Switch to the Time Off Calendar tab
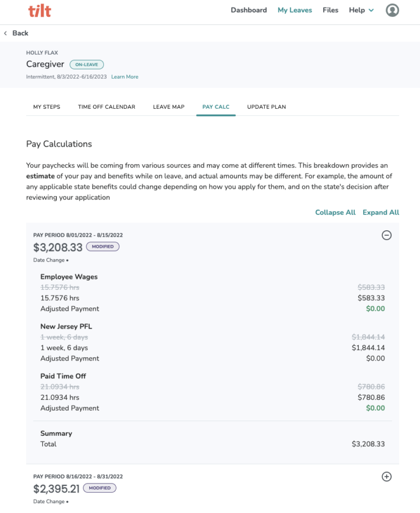 point(107,107)
